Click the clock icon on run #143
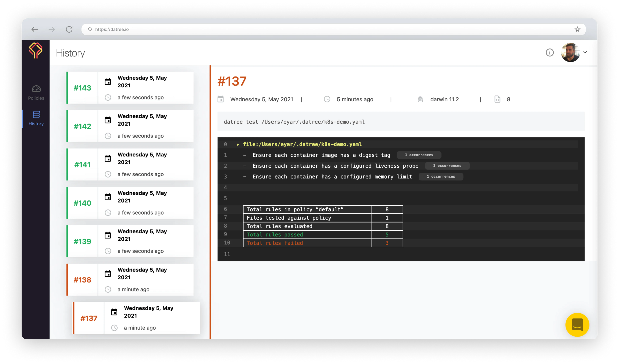 (108, 98)
